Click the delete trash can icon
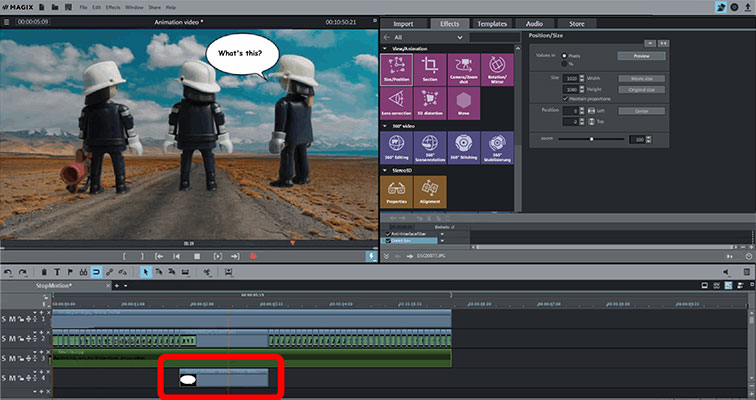 pyautogui.click(x=44, y=272)
